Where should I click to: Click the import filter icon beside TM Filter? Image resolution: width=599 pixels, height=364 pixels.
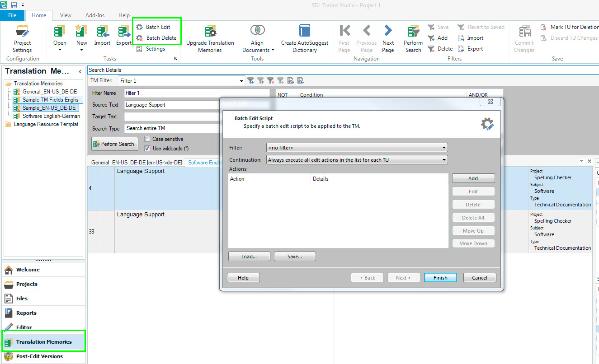pos(290,80)
